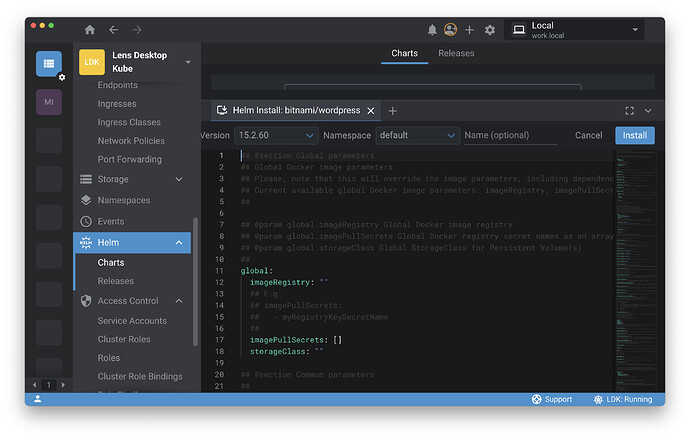This screenshot has width=690, height=438.
Task: Switch to the Releases tab
Action: coord(456,53)
